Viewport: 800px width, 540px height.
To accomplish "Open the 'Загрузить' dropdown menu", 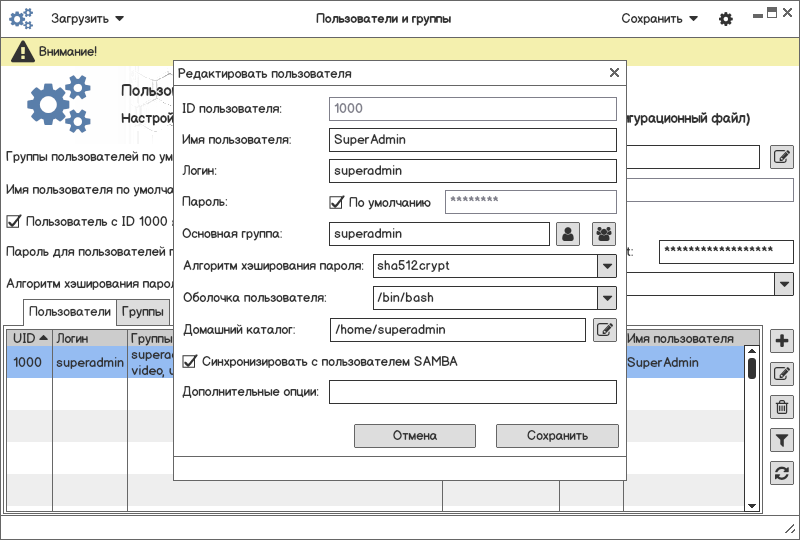I will point(87,19).
